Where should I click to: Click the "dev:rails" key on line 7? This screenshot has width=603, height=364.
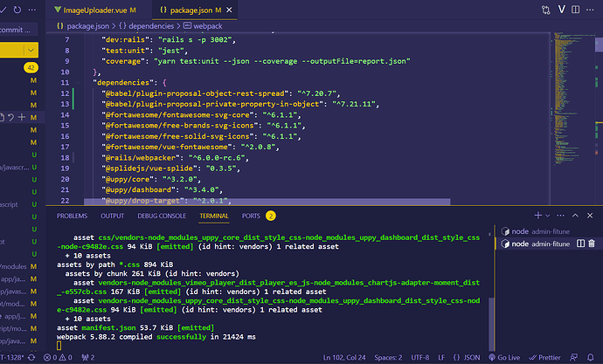pyautogui.click(x=125, y=40)
